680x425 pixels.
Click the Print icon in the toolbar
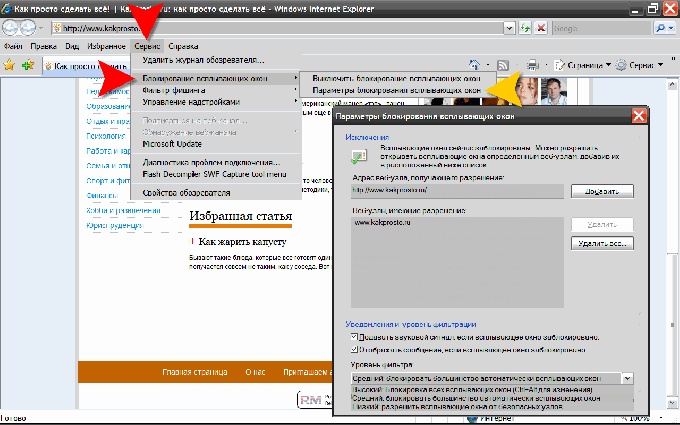pos(532,65)
